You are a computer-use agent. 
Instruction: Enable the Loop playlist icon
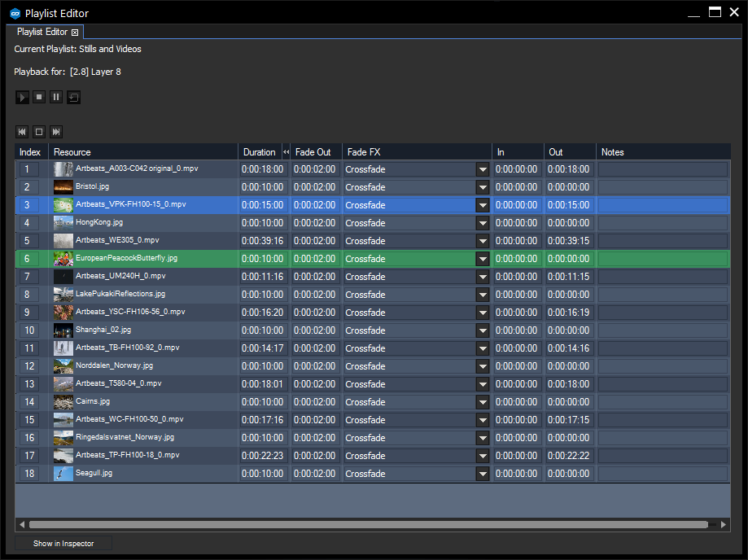click(72, 97)
